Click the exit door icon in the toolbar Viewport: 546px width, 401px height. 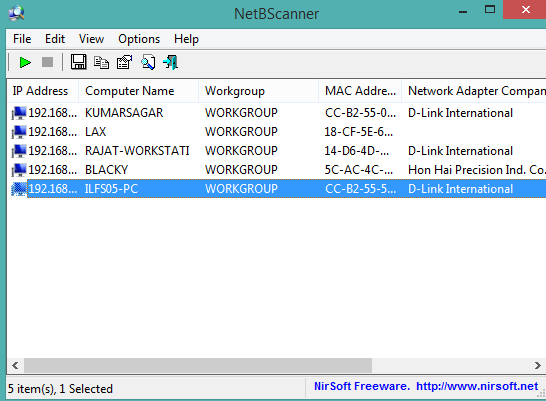pyautogui.click(x=171, y=63)
